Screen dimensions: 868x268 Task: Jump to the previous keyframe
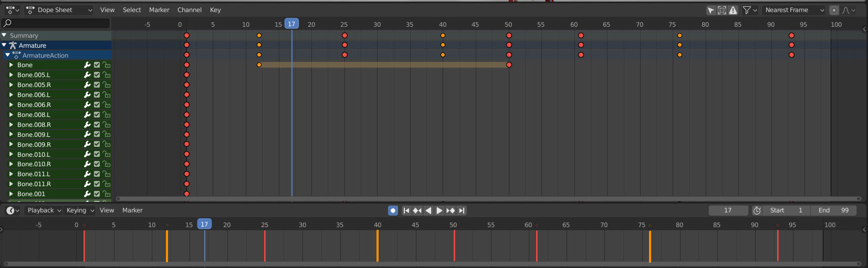(417, 210)
